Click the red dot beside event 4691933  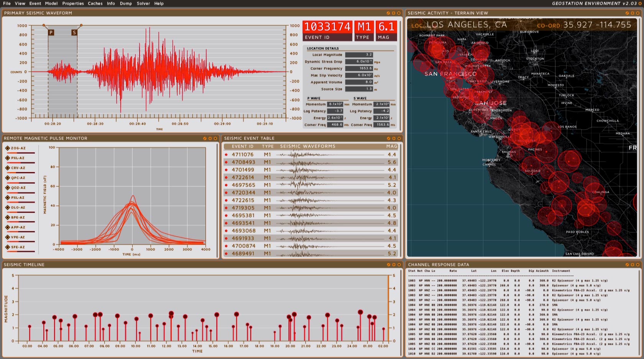click(x=226, y=239)
